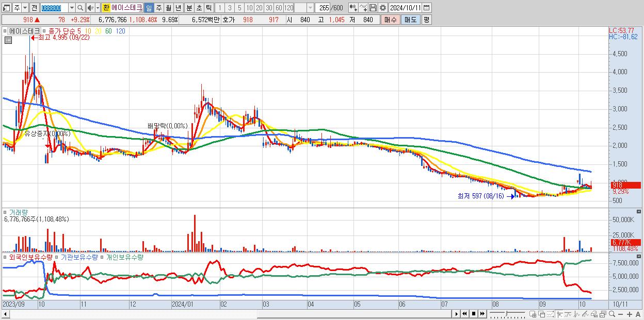The image size is (644, 320).
Task: Toggle the 종가 단순 moving average marker
Action: (44, 31)
